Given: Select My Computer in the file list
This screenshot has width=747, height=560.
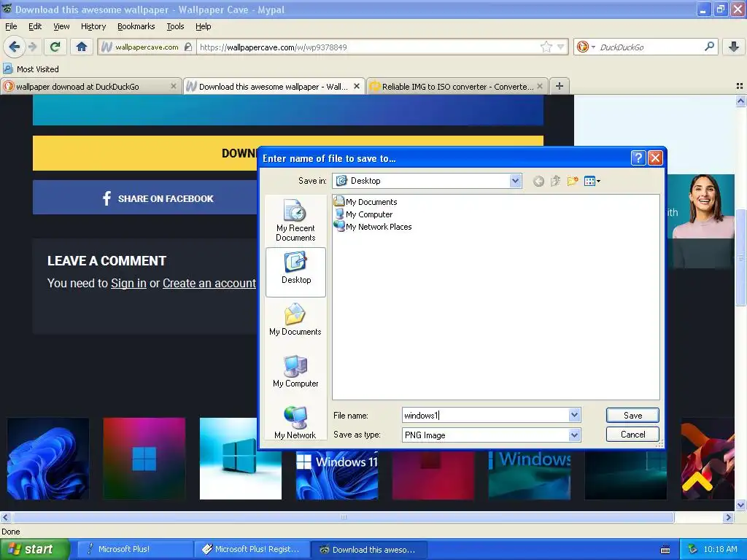Looking at the screenshot, I should tap(364, 214).
